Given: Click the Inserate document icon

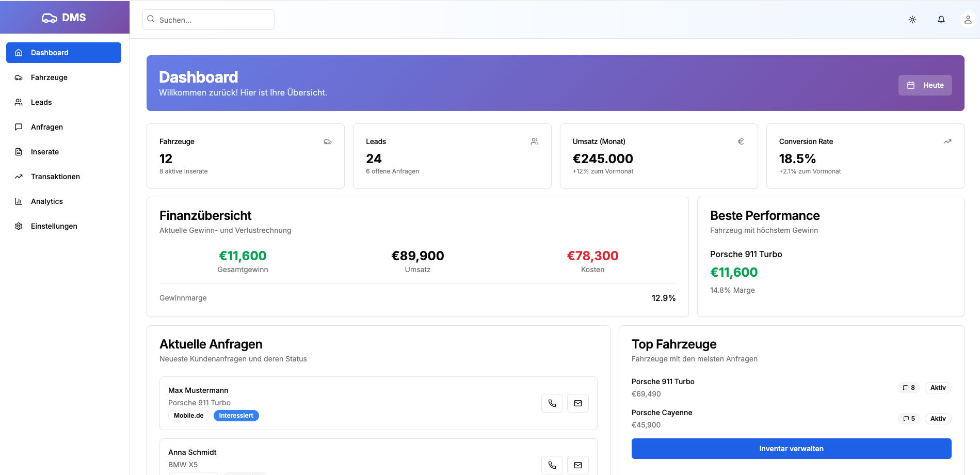Looking at the screenshot, I should pos(19,151).
